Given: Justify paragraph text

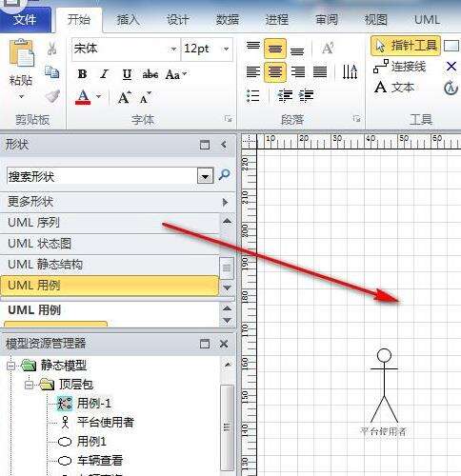Looking at the screenshot, I should pyautogui.click(x=320, y=71).
